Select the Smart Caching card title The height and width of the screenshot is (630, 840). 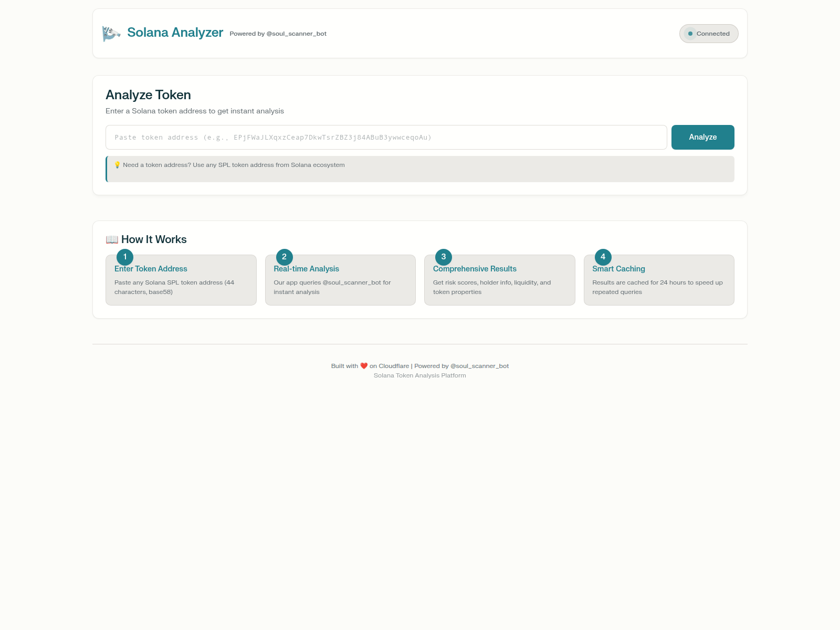point(619,269)
